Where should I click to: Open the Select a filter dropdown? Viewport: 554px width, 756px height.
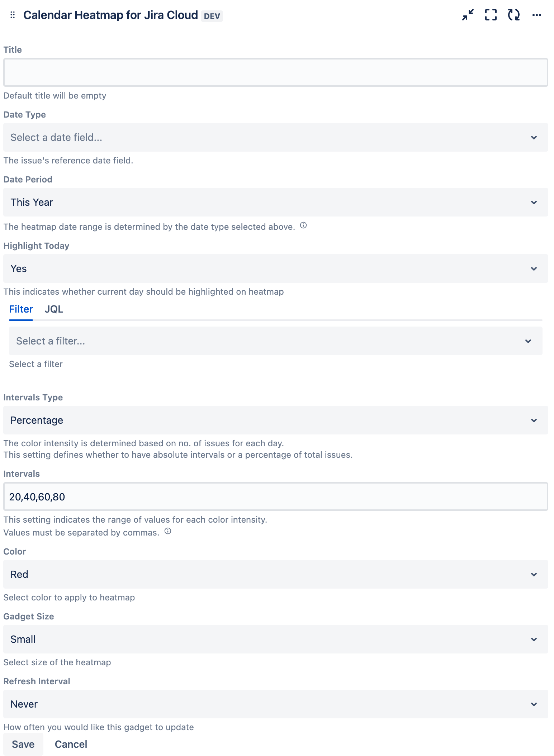click(x=275, y=341)
